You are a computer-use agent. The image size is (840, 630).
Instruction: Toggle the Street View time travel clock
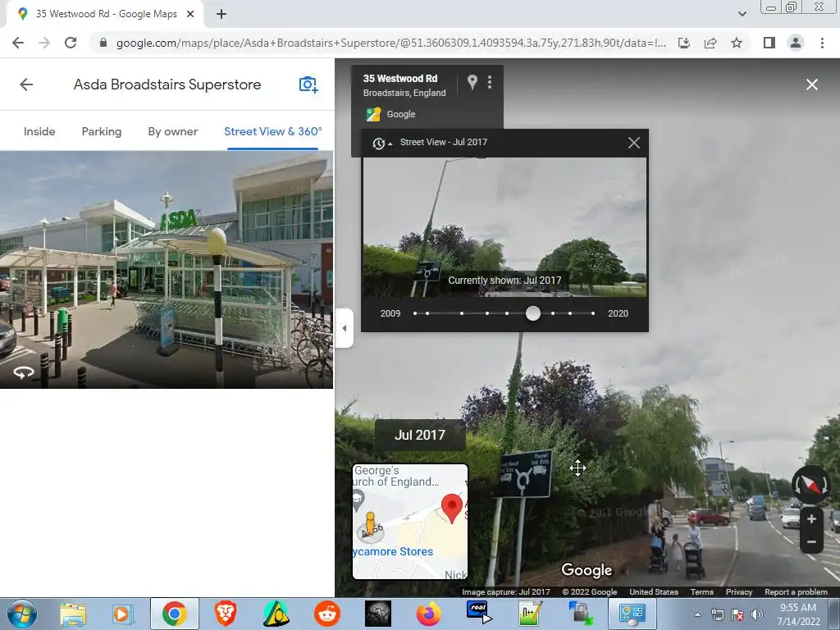[x=381, y=143]
